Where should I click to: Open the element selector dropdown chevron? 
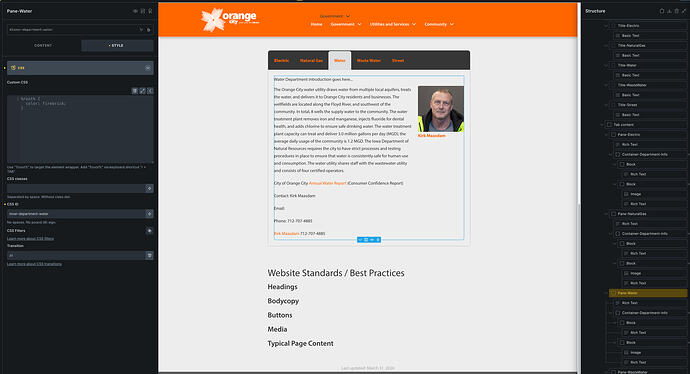point(141,29)
